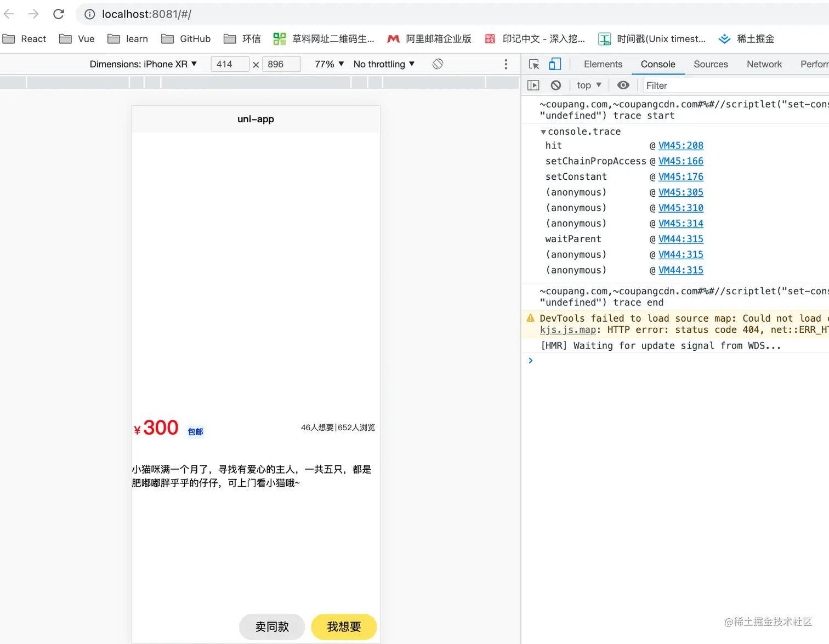Click the browser forward arrow
Screen dimensions: 829x644
tap(33, 14)
